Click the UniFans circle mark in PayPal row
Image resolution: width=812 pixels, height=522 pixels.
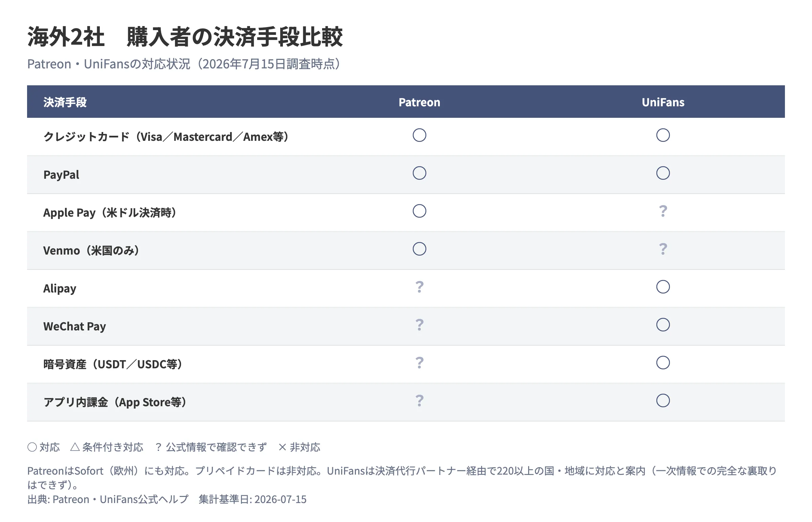(663, 173)
